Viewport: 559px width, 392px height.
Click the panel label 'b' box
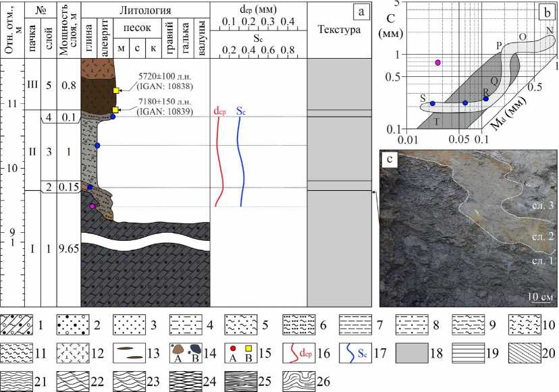coord(548,11)
